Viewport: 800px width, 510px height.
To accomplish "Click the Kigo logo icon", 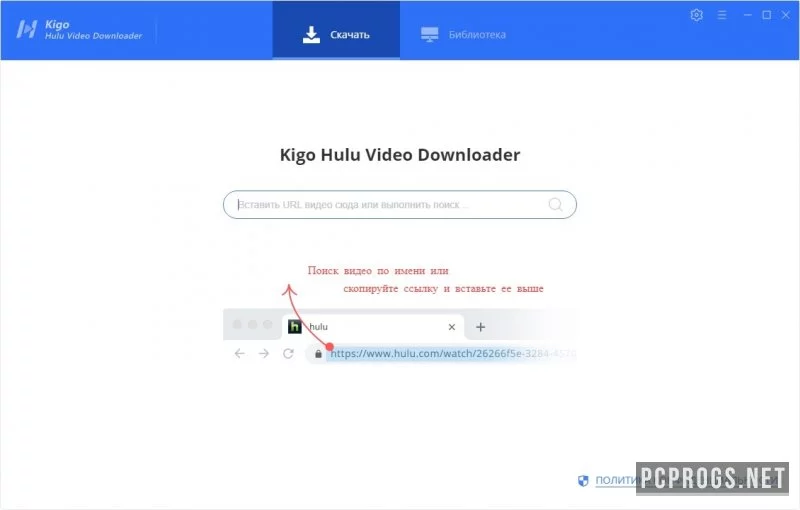I will (x=27, y=29).
